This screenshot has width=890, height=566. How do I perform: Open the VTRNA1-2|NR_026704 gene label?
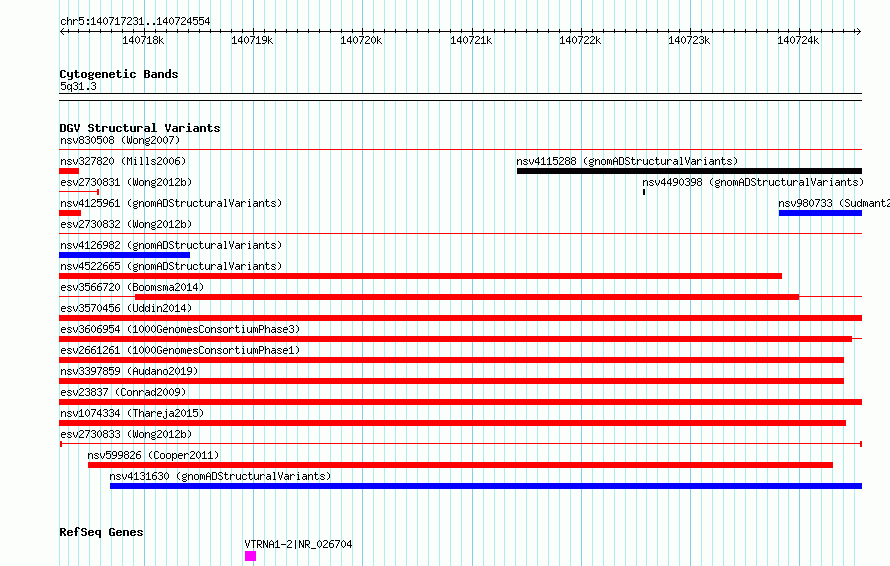coord(298,544)
